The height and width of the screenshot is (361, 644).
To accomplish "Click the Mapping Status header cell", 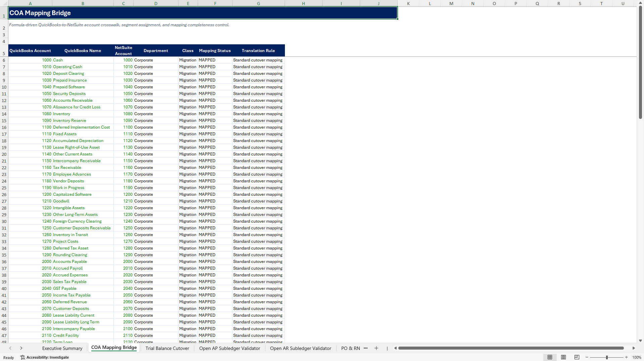I will pyautogui.click(x=215, y=51).
